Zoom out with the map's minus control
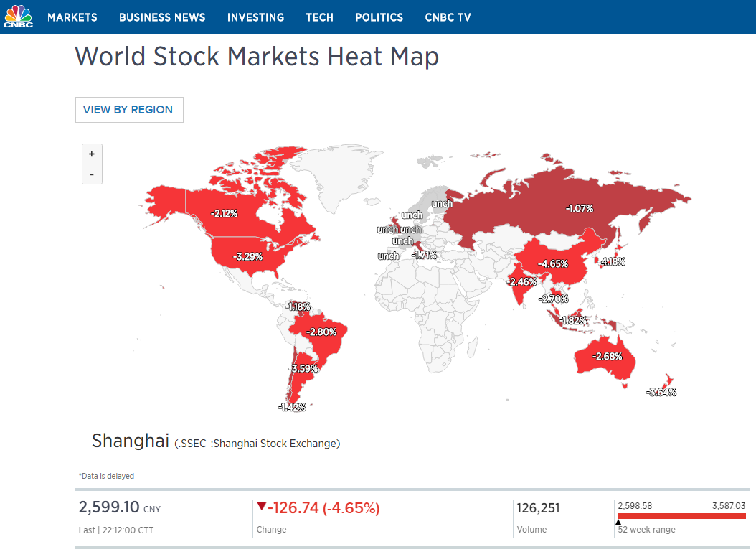The height and width of the screenshot is (557, 756). [x=92, y=174]
